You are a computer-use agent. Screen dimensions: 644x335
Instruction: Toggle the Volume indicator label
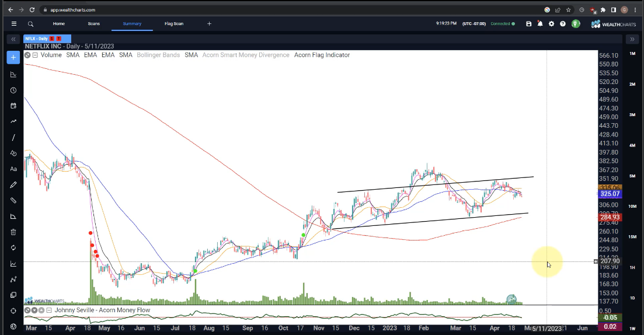(x=51, y=55)
